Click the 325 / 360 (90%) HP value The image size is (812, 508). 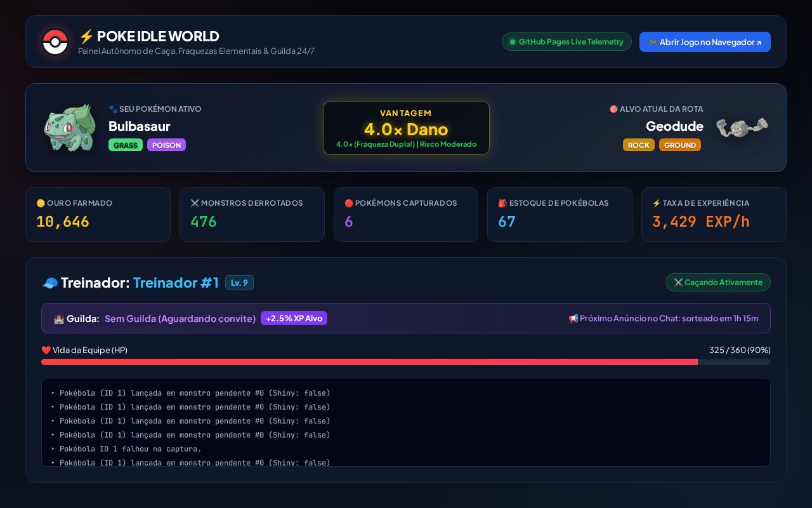tap(740, 351)
